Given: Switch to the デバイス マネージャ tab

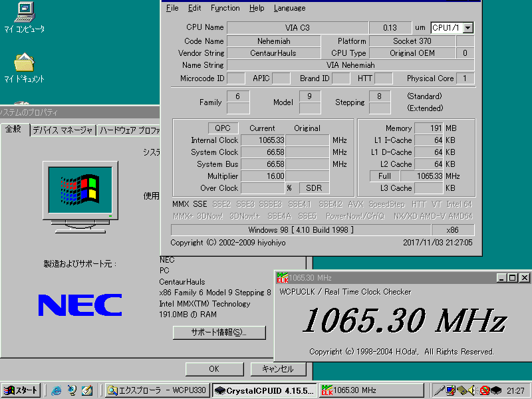Looking at the screenshot, I should [63, 130].
